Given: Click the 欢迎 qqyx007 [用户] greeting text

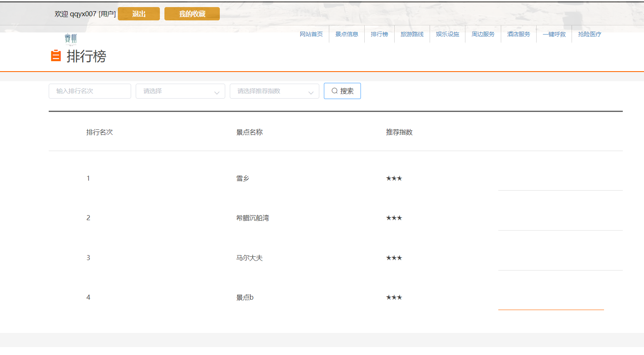Looking at the screenshot, I should tap(85, 14).
